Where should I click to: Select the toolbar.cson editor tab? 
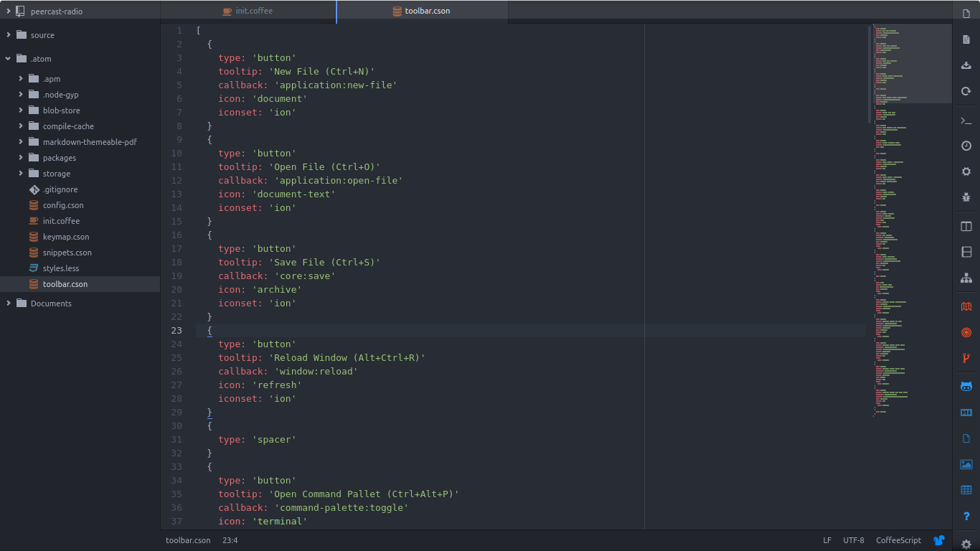(422, 11)
